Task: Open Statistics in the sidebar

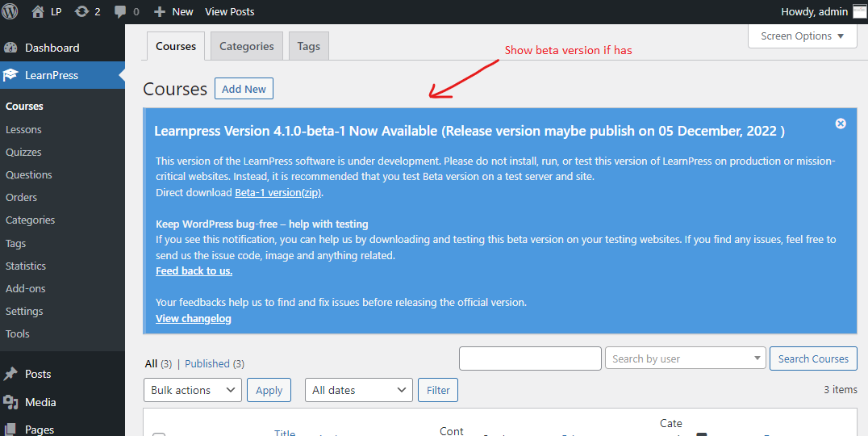Action: [x=26, y=266]
